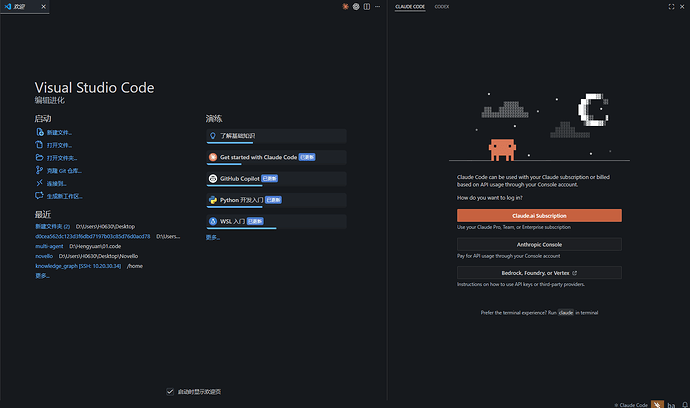Viewport: 690px width, 408px height.
Task: Open recent item d0cea562dc123d3f6dbd7197b03c85d76d0acd78
Action: click(92, 236)
